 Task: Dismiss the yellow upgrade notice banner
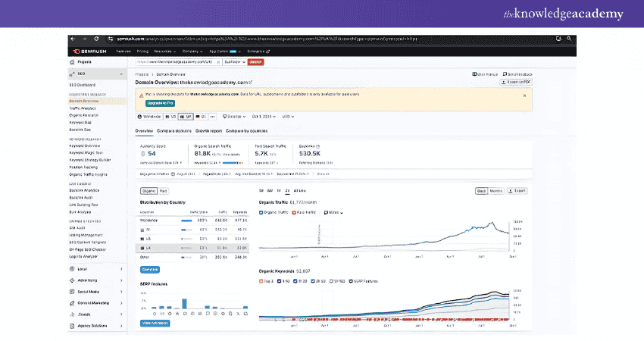[x=525, y=95]
